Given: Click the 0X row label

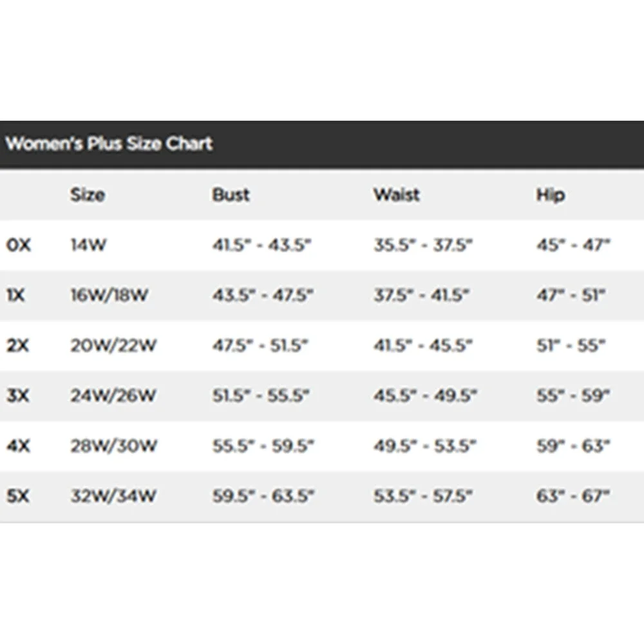Looking at the screenshot, I should (x=19, y=245).
